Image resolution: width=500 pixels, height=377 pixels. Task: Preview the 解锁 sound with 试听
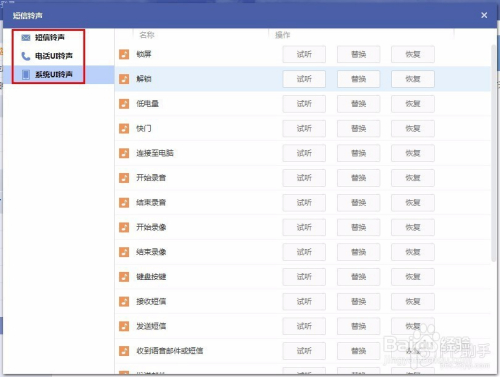pos(304,79)
